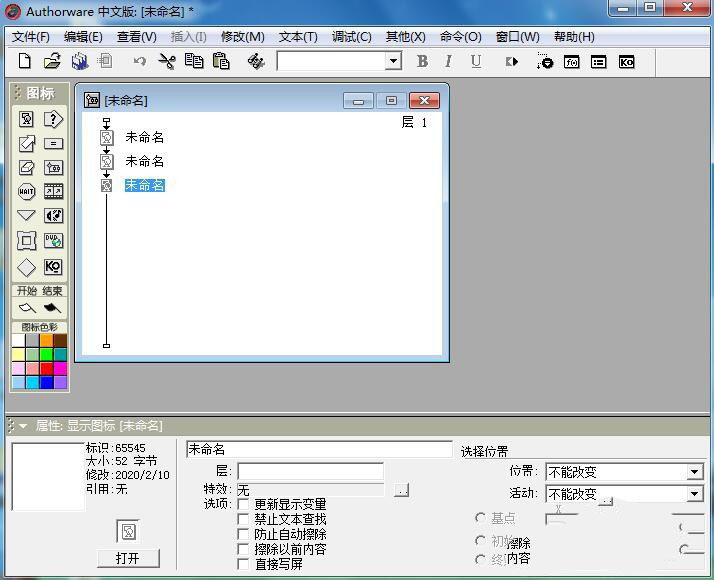Open the 位置 dropdown list
Viewport: 714px width, 580px height.
[x=694, y=472]
